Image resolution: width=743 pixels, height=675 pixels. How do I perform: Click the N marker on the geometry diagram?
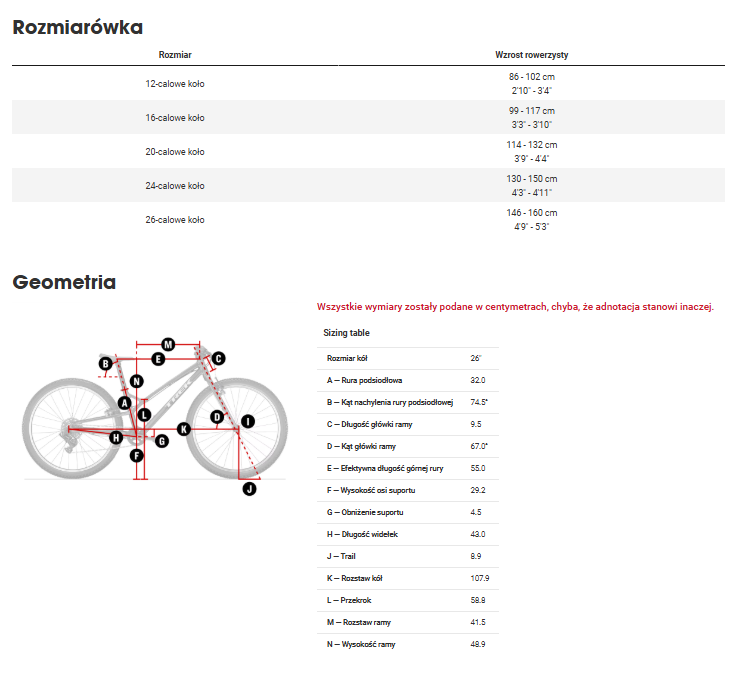pyautogui.click(x=137, y=381)
